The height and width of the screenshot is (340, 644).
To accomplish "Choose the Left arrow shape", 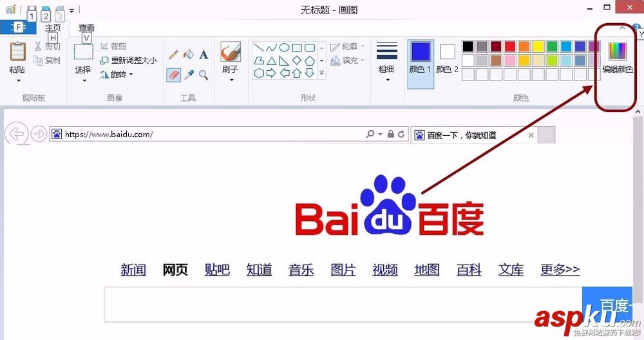I will tap(284, 73).
